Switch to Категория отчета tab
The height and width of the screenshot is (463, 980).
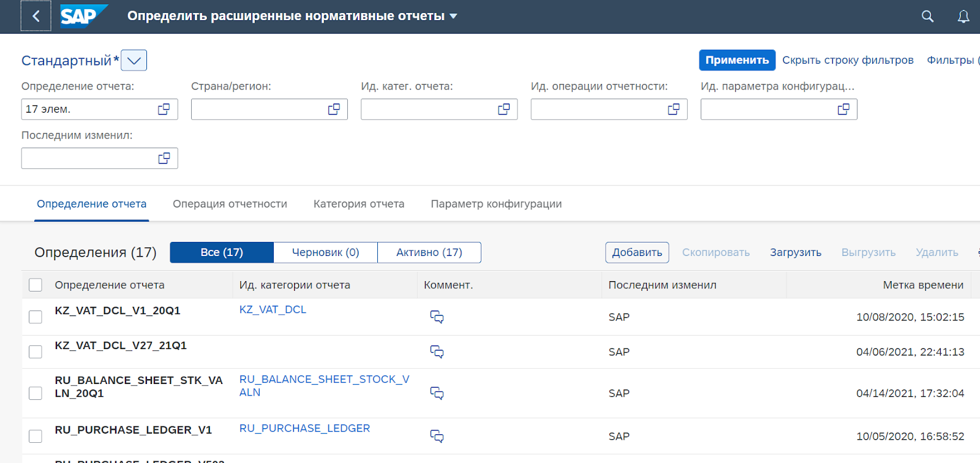[359, 204]
